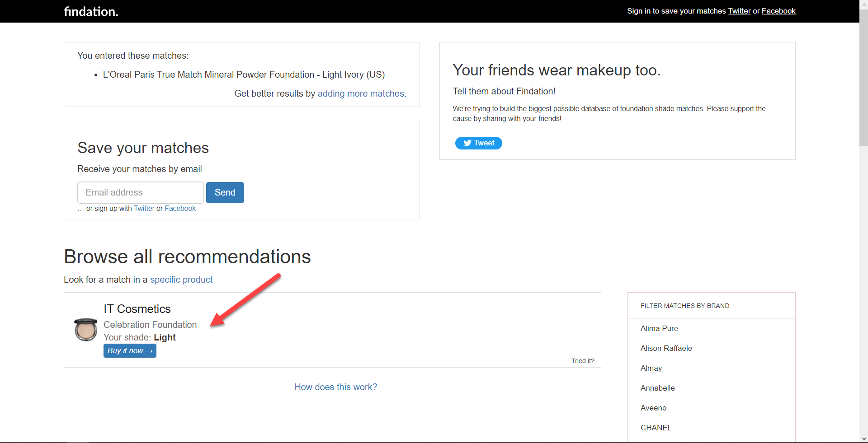This screenshot has width=868, height=443.
Task: Click the IT Cosmetics foundation product image
Action: tap(85, 330)
